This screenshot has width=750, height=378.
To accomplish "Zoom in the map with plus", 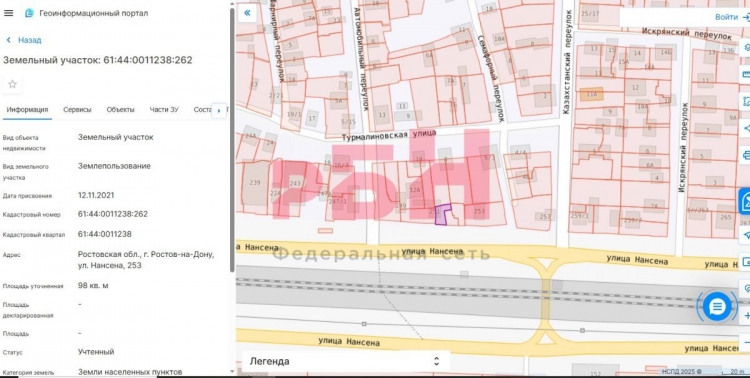I will (745, 316).
